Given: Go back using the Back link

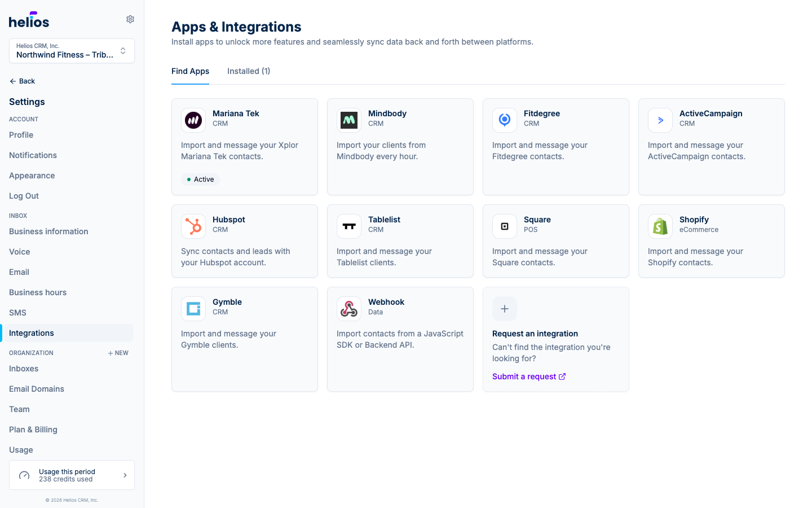Looking at the screenshot, I should pos(22,81).
